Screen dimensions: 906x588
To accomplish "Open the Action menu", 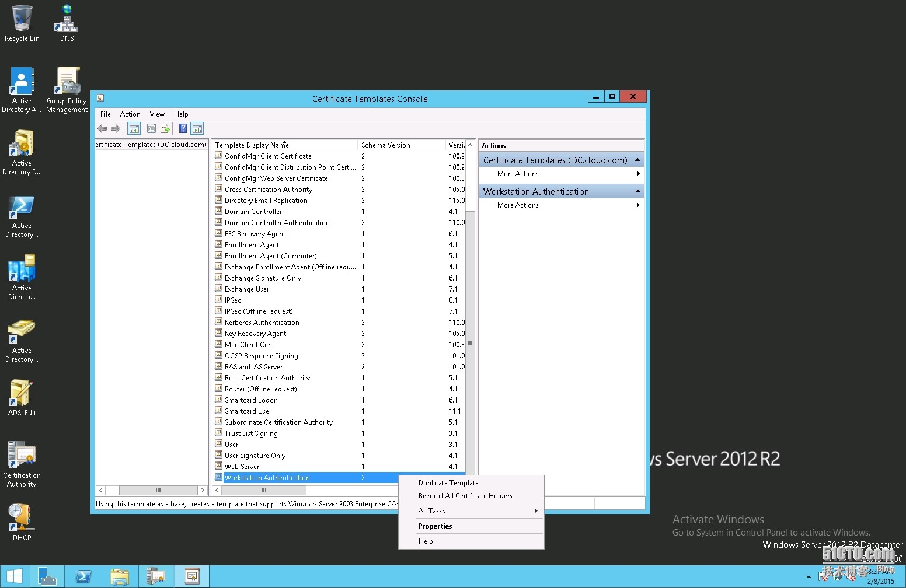I will pos(130,114).
